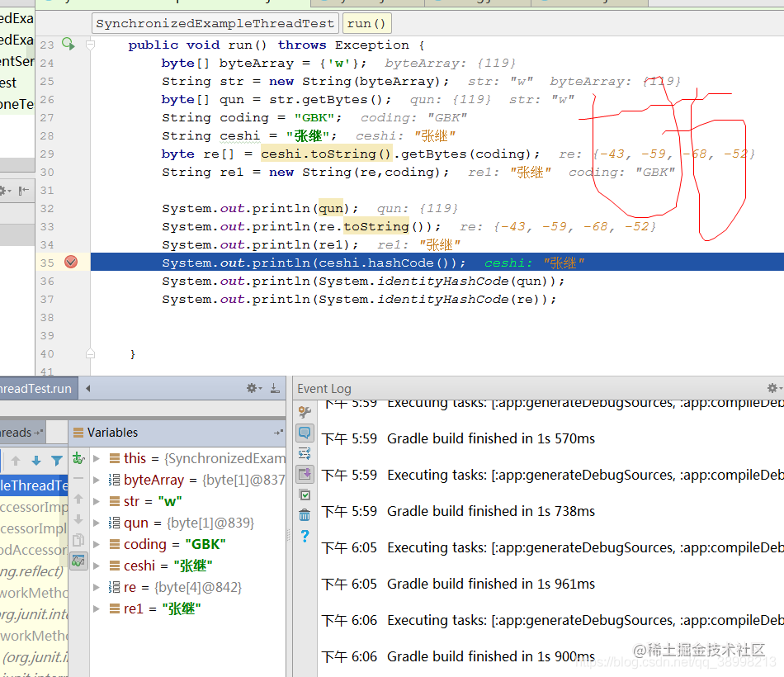The width and height of the screenshot is (784, 677).
Task: Toggle the filter funnel in the Threads panel
Action: (x=57, y=459)
